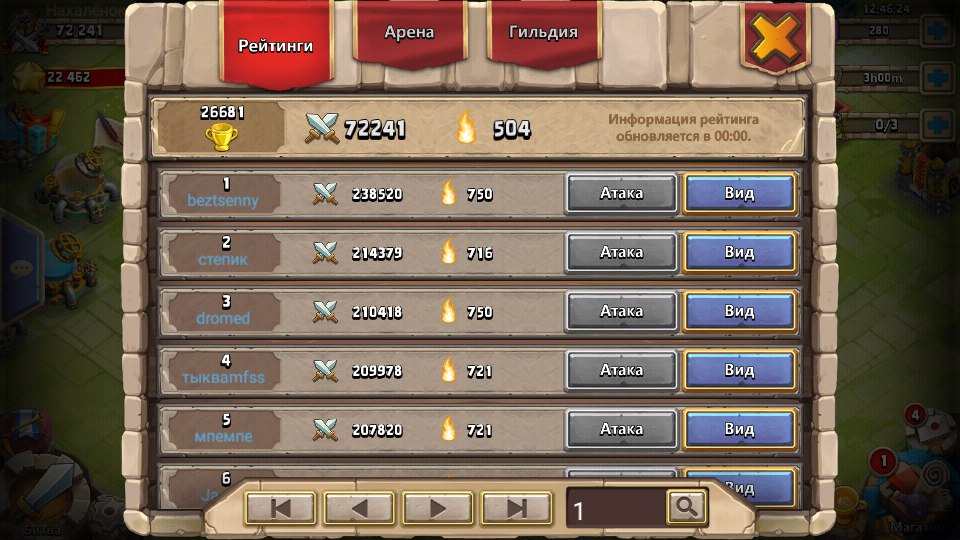Click the magnifier search icon
The height and width of the screenshot is (540, 960).
(686, 507)
